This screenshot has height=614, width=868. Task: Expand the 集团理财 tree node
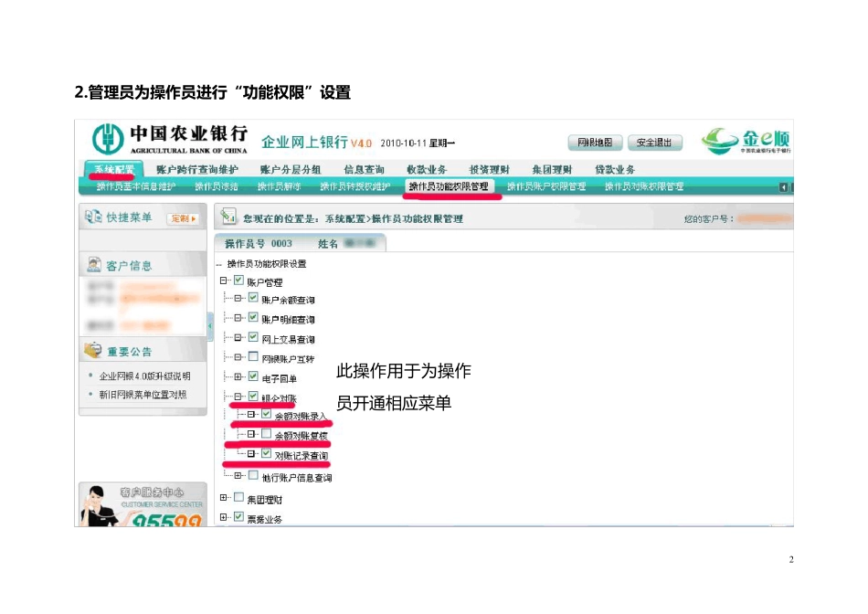224,498
